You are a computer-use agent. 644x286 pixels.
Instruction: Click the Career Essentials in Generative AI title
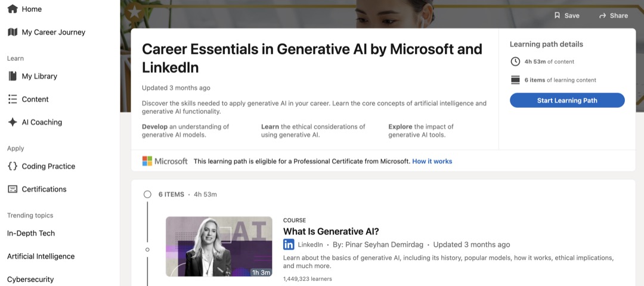tap(312, 58)
